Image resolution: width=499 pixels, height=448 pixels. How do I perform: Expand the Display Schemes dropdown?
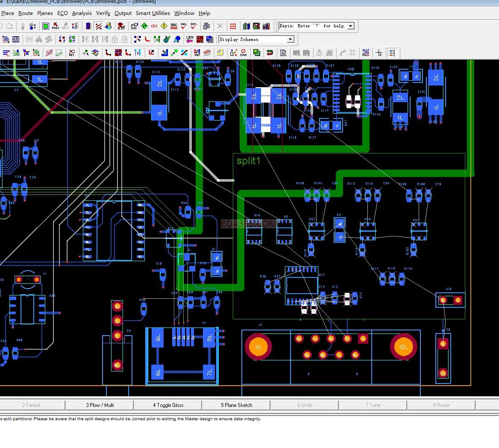point(290,39)
